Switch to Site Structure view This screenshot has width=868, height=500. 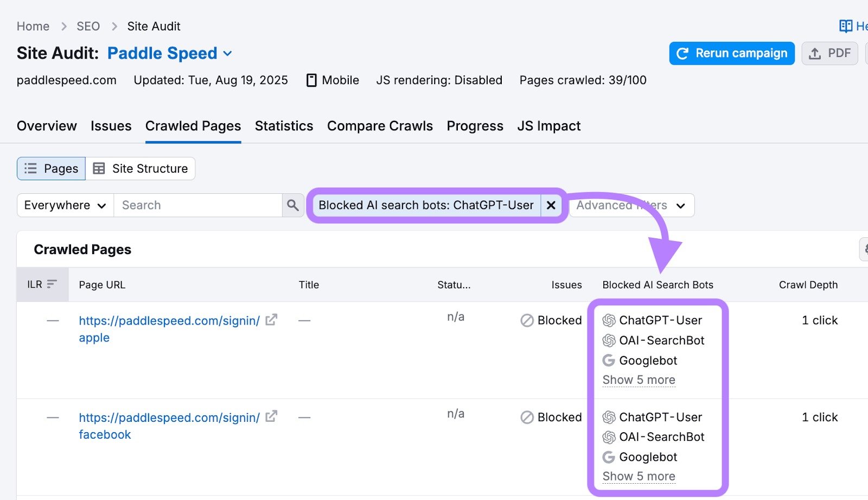(141, 168)
